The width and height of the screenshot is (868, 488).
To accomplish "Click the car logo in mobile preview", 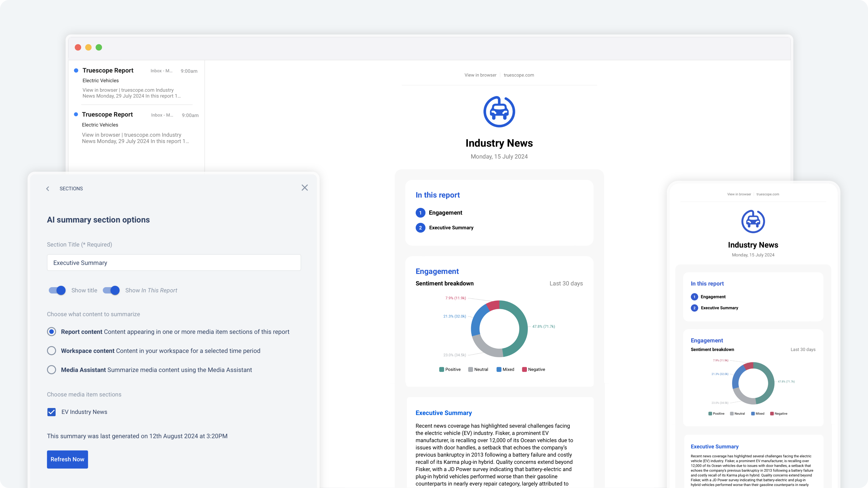I will point(753,221).
